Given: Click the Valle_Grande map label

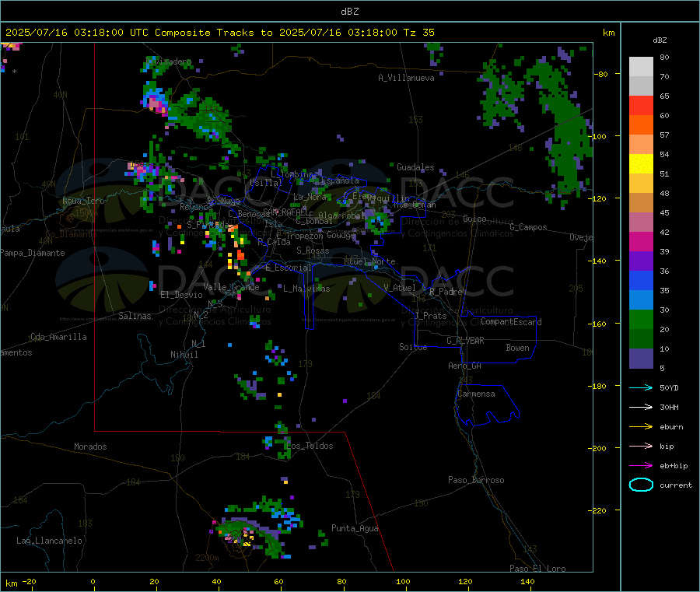Looking at the screenshot, I should coord(231,287).
